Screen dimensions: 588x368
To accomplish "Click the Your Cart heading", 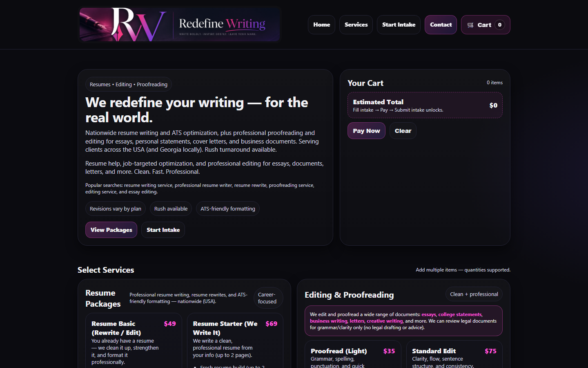I will [365, 83].
